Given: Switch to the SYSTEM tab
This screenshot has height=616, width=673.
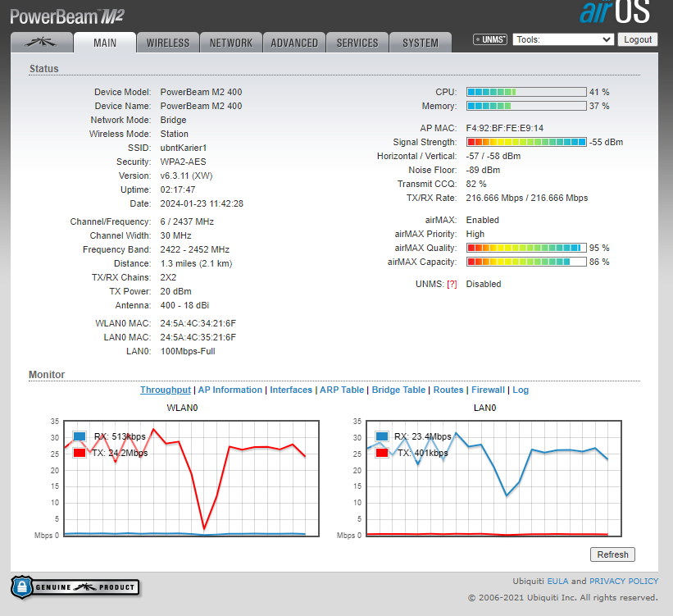Looking at the screenshot, I should pos(421,43).
